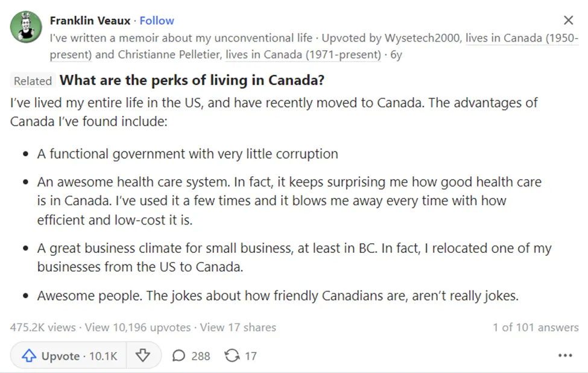Click '1 of 101 answers' text
This screenshot has height=373, width=588.
[536, 327]
